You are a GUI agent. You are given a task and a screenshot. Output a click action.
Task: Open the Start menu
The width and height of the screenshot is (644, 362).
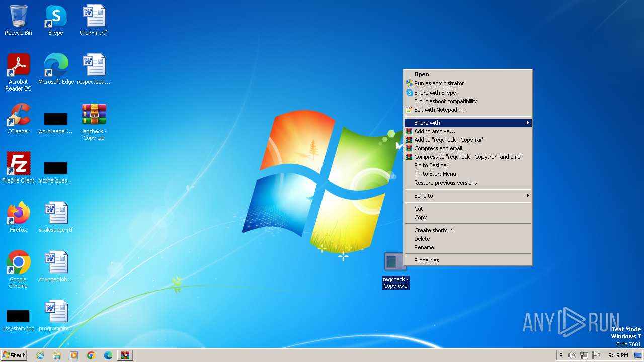[x=14, y=355]
